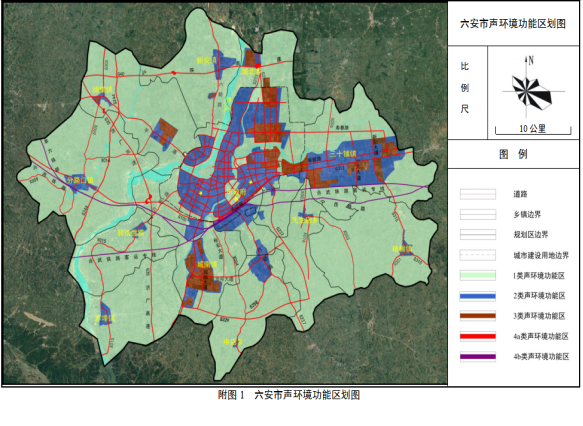Image resolution: width=583 pixels, height=426 pixels.
Task: Select the light green 1类声环境功能区 swatch
Action: [477, 275]
